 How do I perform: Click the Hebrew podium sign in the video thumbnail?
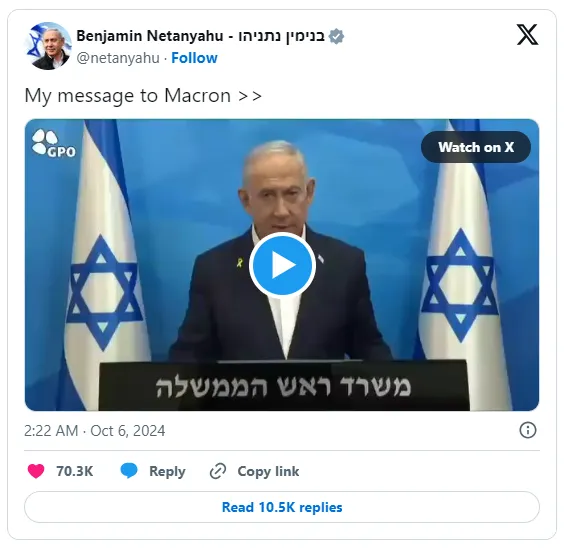tap(283, 386)
